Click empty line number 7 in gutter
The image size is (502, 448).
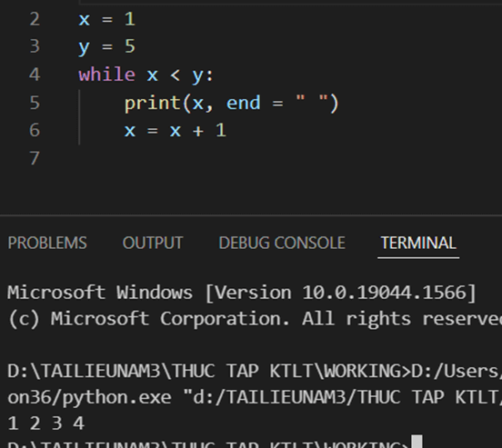[35, 158]
